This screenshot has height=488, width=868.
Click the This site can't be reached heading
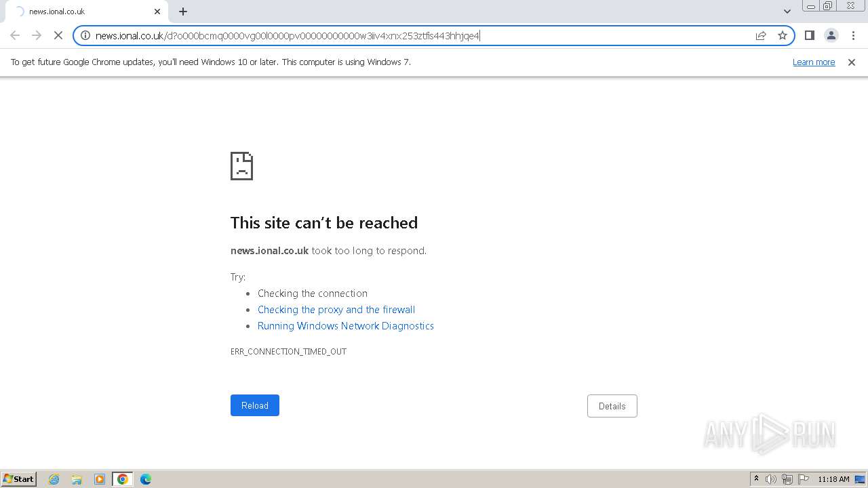click(x=324, y=223)
